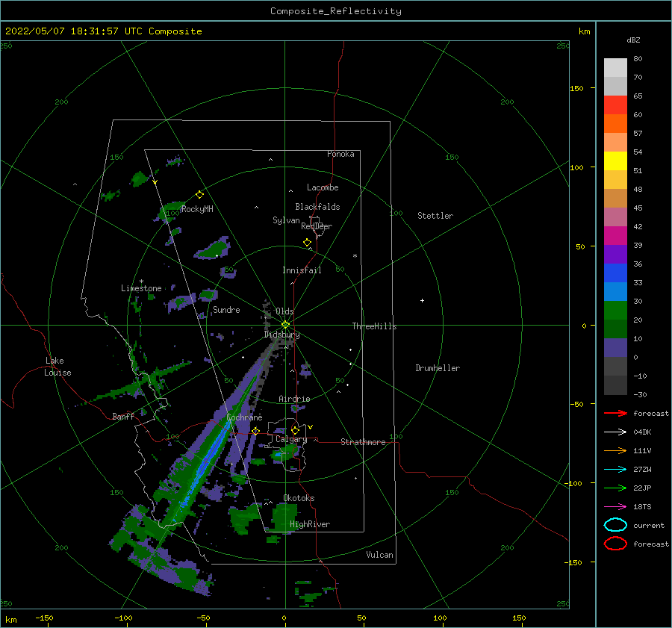Click the HighRiver label
672x628 pixels.
310,524
